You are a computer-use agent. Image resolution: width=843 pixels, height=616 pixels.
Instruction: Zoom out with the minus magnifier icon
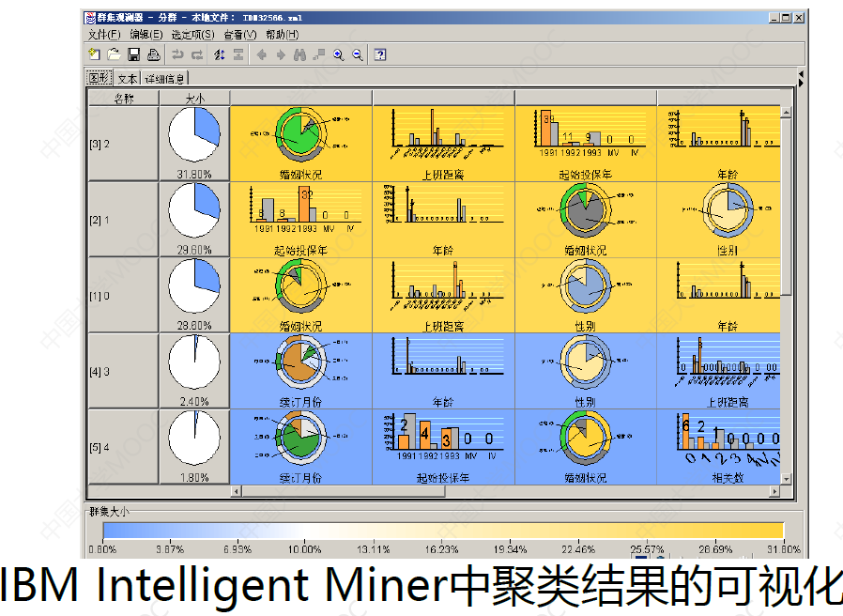click(x=358, y=54)
